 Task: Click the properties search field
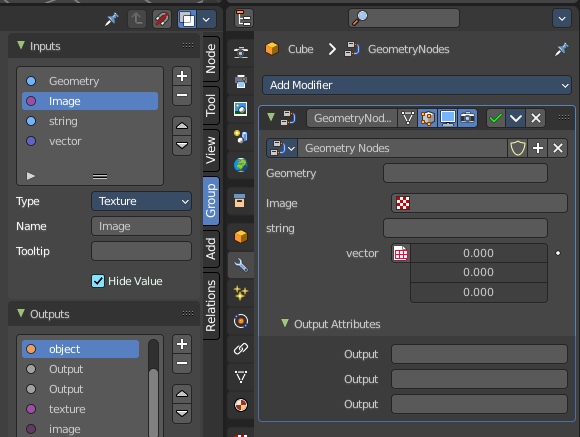[x=404, y=18]
